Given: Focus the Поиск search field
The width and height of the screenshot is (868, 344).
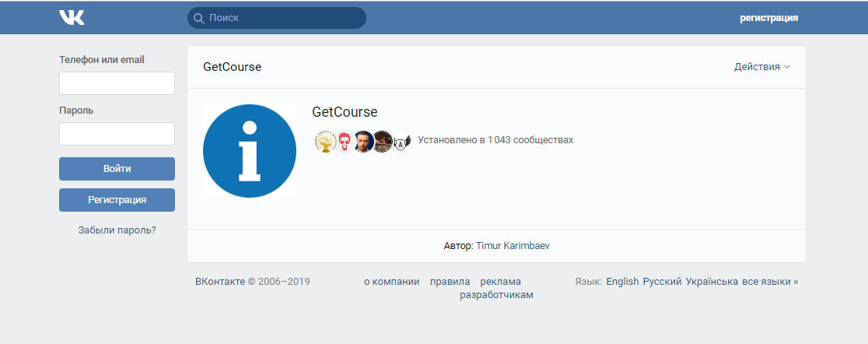Looking at the screenshot, I should [x=277, y=18].
